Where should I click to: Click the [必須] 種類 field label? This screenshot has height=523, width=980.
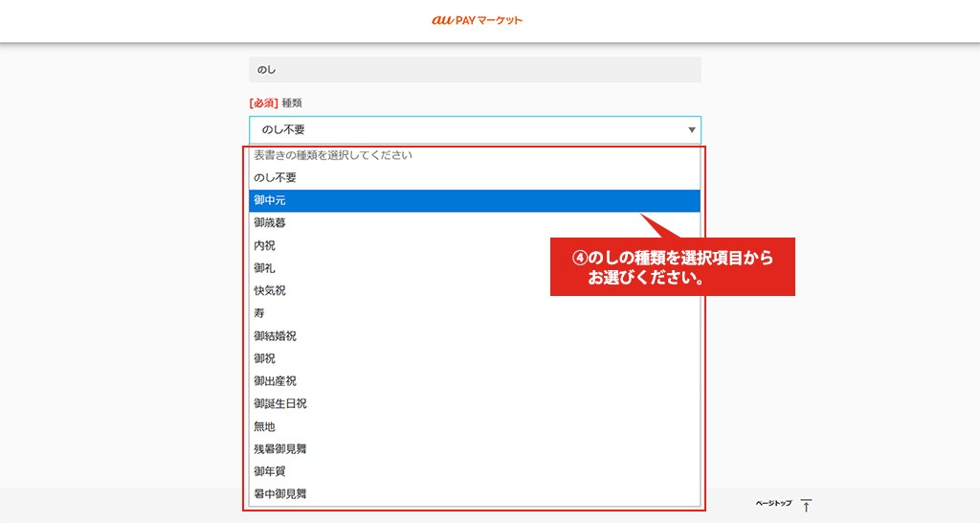[276, 102]
